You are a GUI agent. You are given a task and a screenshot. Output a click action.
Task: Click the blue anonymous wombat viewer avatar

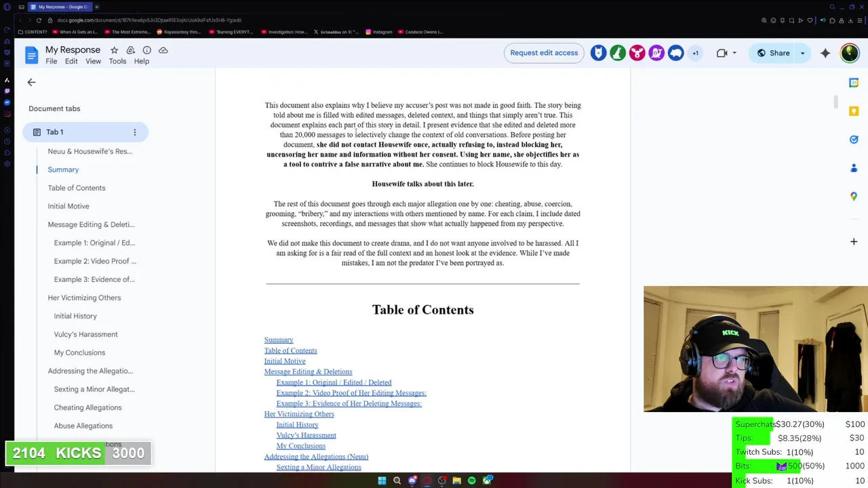point(675,53)
